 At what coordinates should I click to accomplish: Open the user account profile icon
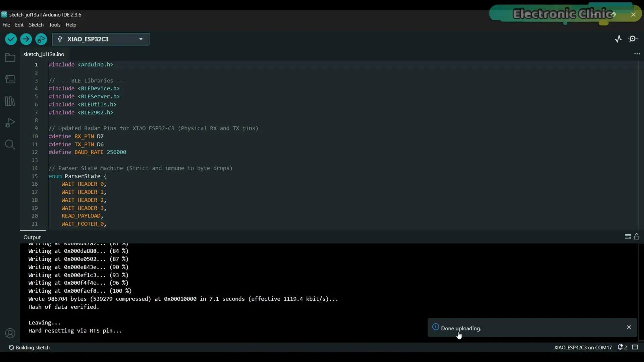[10, 333]
